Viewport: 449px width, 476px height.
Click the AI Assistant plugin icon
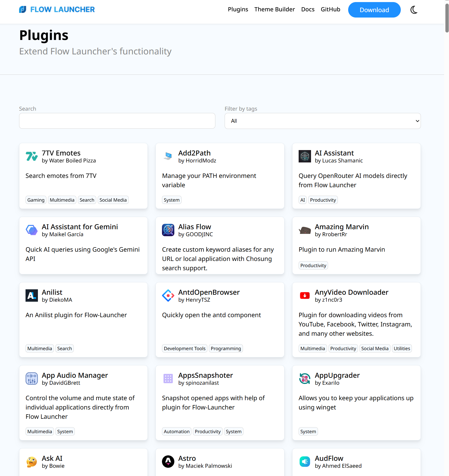305,156
